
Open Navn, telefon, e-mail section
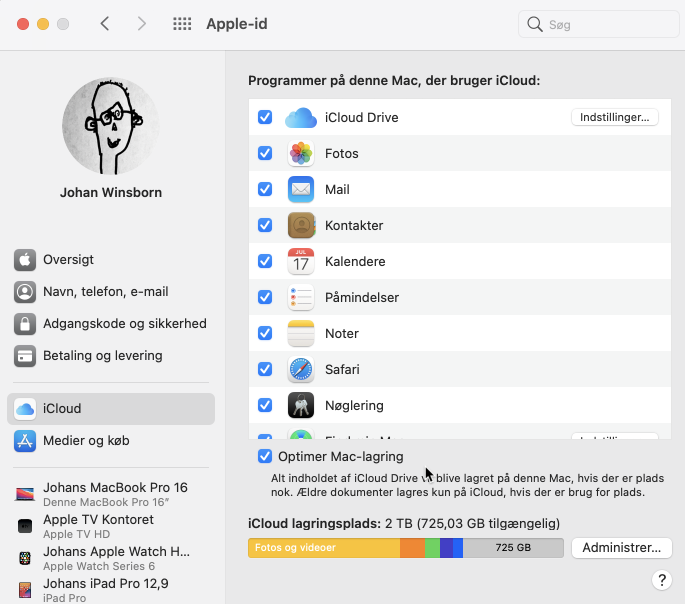(111, 292)
